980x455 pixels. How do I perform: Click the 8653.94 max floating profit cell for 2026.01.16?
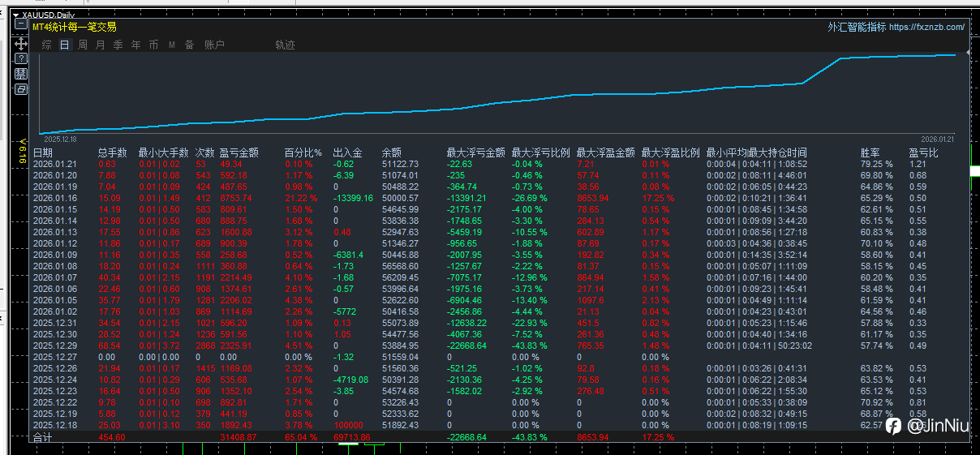click(x=594, y=198)
